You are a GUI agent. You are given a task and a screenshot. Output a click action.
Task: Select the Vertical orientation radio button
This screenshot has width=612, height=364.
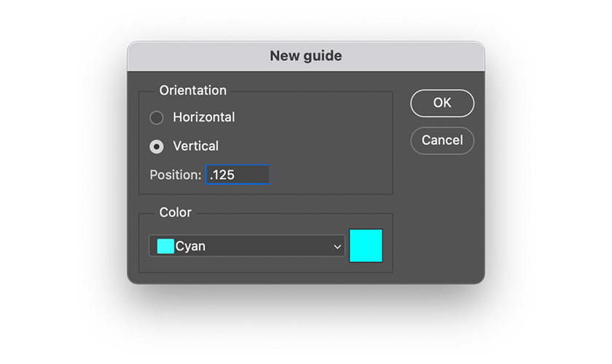157,146
